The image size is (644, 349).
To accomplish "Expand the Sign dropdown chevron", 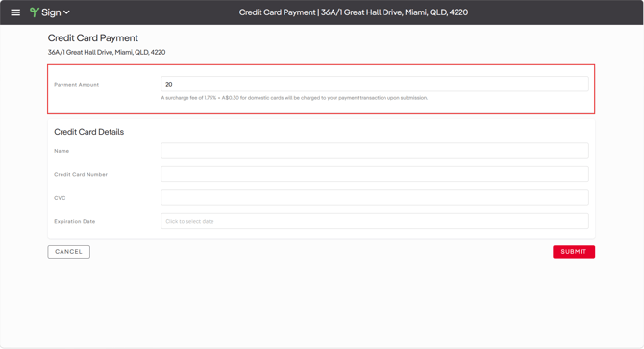I will coord(66,12).
